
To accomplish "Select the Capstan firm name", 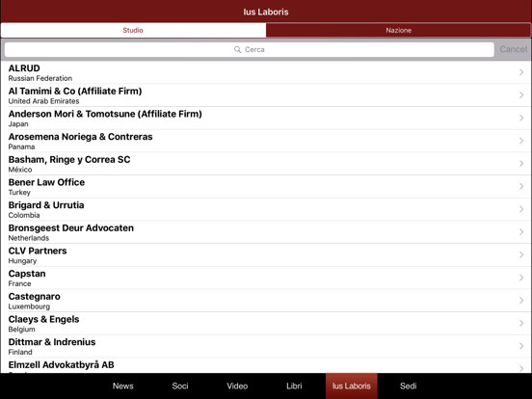I will pos(27,274).
